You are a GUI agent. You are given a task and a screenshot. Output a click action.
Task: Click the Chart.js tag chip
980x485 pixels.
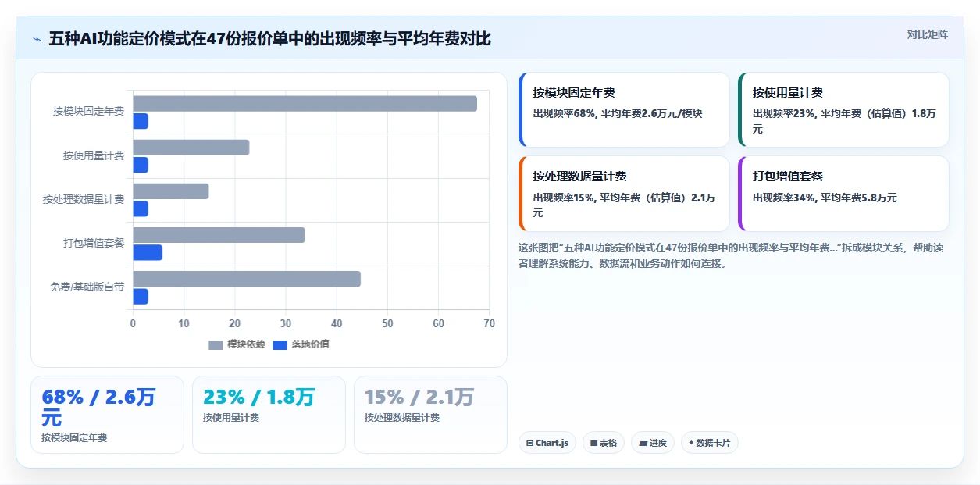(x=547, y=443)
